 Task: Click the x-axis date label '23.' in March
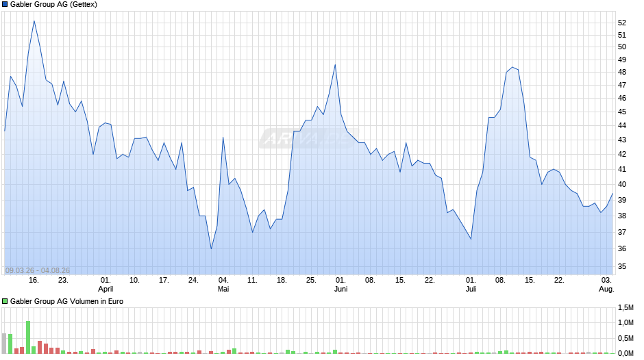point(63,281)
